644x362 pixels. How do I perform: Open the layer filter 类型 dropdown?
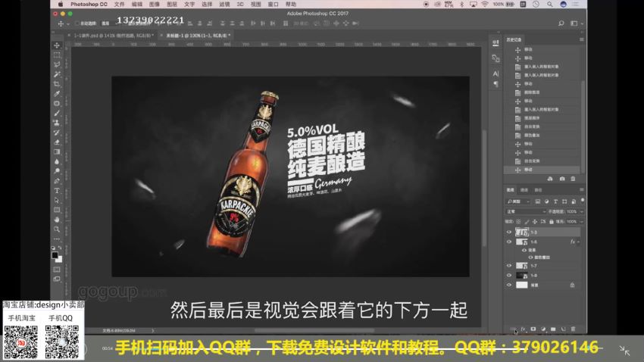pos(518,201)
